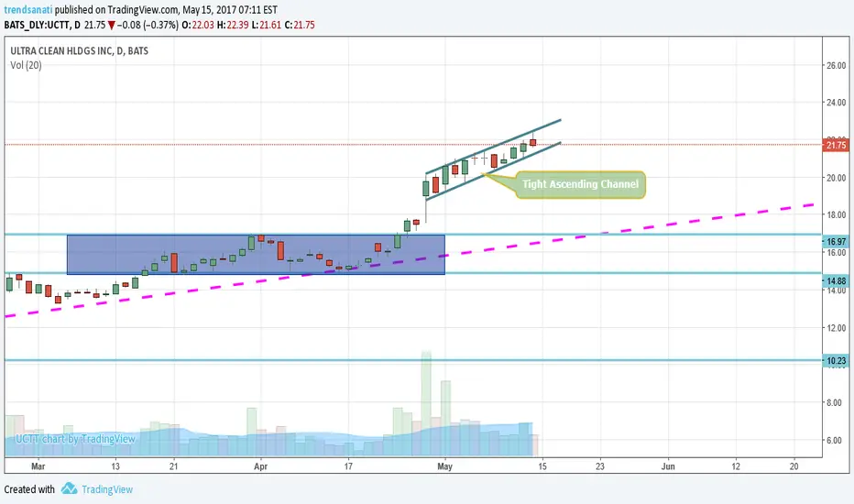Image resolution: width=854 pixels, height=504 pixels.
Task: Click the 18.00 price axis label
Action: pyautogui.click(x=836, y=214)
